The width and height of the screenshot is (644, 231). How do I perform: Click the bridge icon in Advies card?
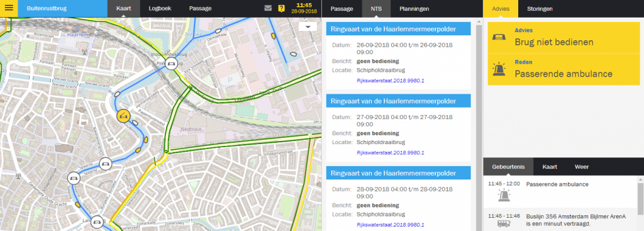pyautogui.click(x=499, y=38)
